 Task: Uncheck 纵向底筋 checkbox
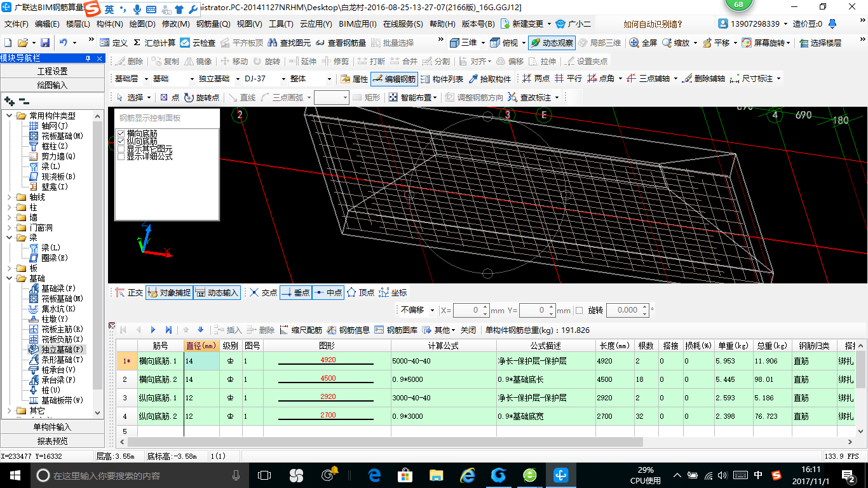(x=121, y=141)
